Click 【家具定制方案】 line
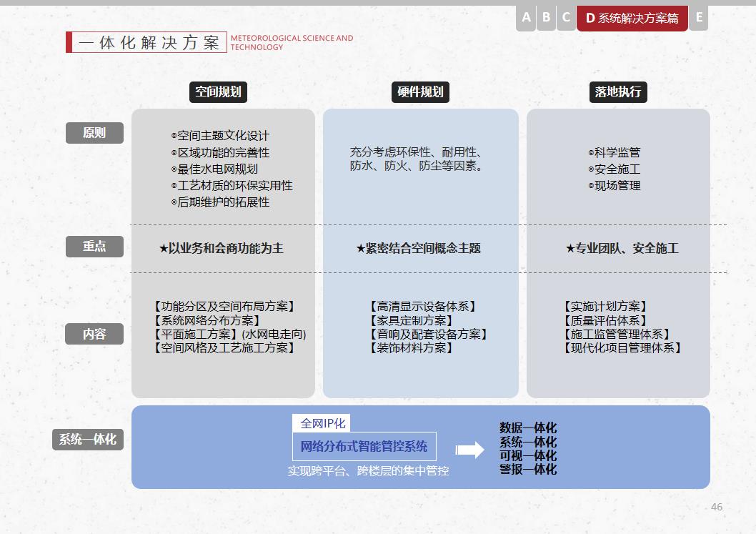 click(x=412, y=320)
